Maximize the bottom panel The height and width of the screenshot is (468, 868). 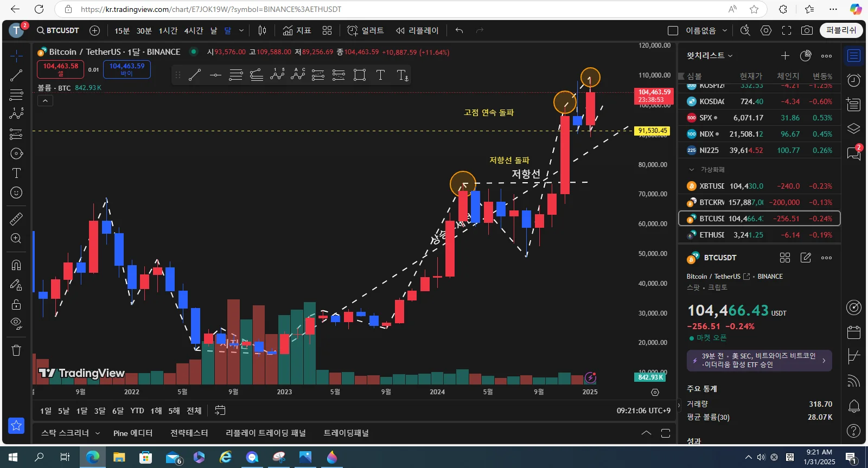pyautogui.click(x=666, y=433)
